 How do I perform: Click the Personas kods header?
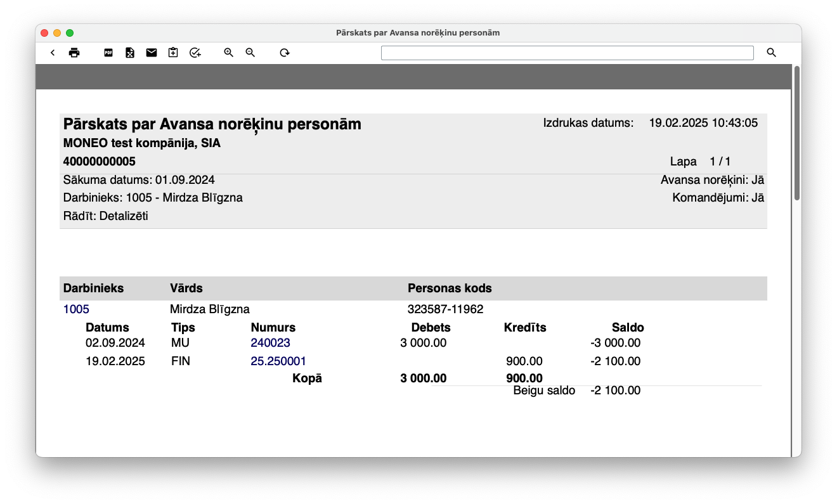(x=450, y=288)
